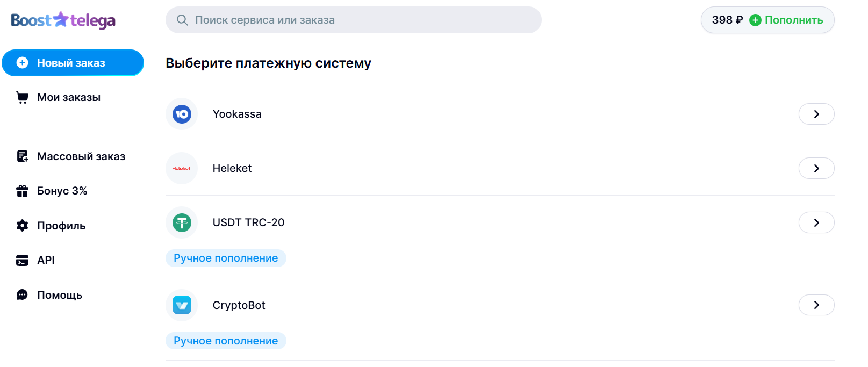
Task: Select the USDT Tether icon
Action: tap(182, 222)
